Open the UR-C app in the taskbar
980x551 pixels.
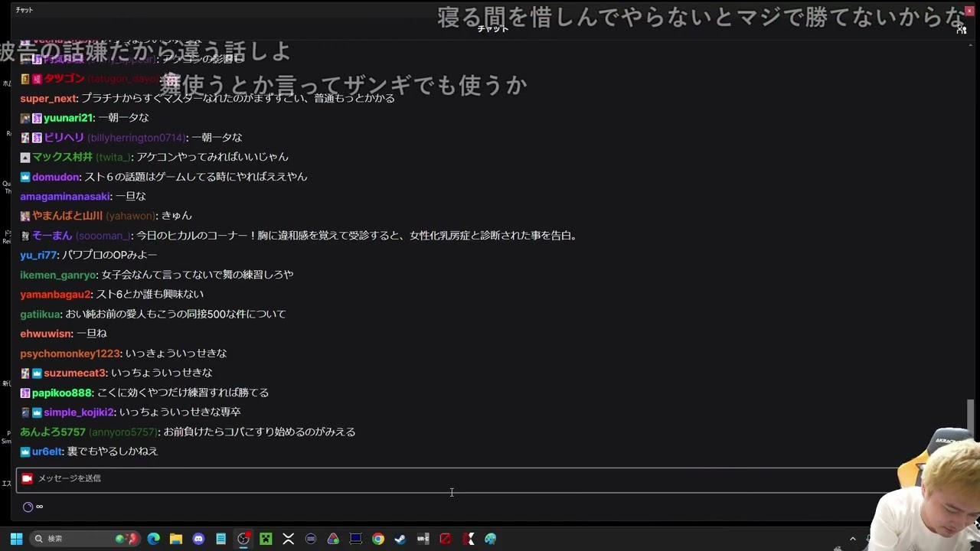(423, 539)
